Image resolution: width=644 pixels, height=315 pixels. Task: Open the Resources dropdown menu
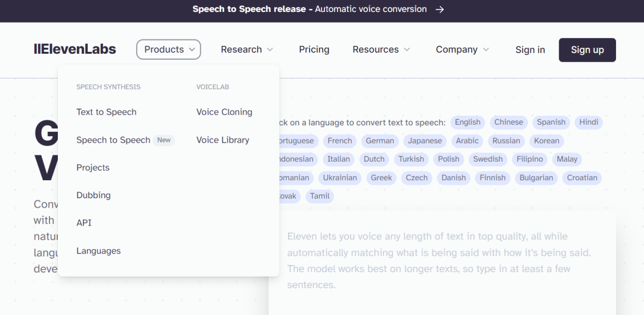[381, 50]
